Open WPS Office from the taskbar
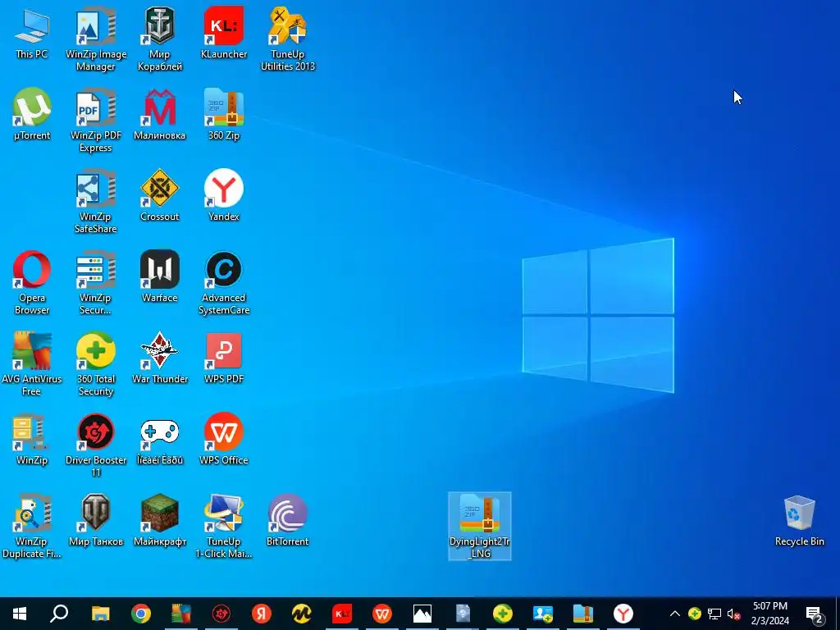840x630 pixels. click(382, 614)
